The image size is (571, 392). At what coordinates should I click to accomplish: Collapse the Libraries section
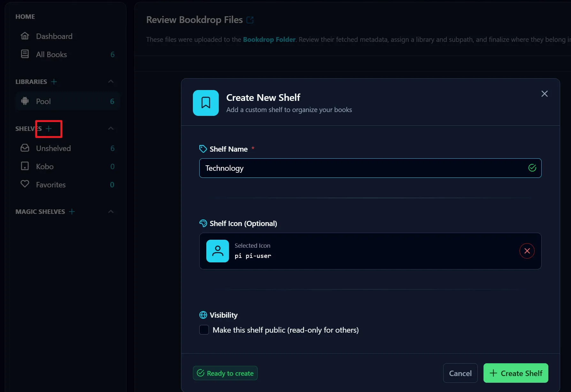[111, 81]
